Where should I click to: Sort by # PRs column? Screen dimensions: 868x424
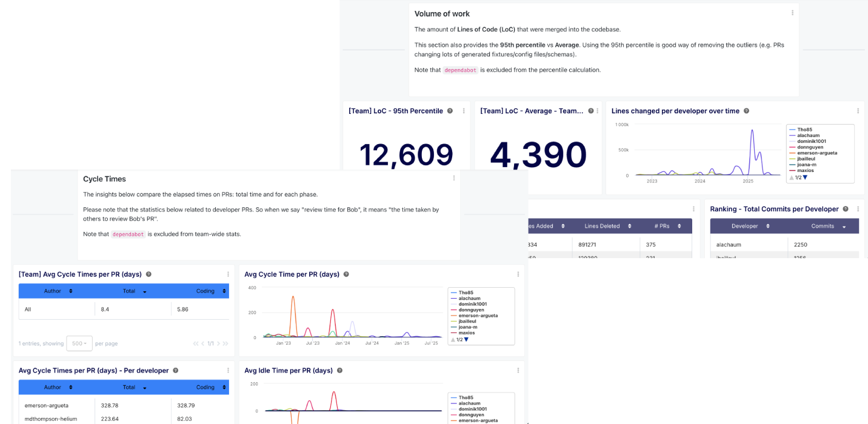click(x=666, y=226)
